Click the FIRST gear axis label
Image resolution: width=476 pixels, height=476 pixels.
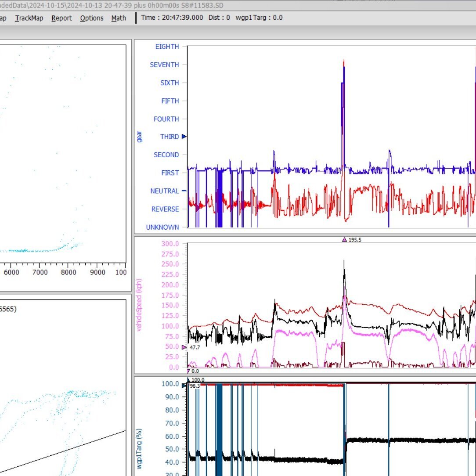tap(170, 173)
